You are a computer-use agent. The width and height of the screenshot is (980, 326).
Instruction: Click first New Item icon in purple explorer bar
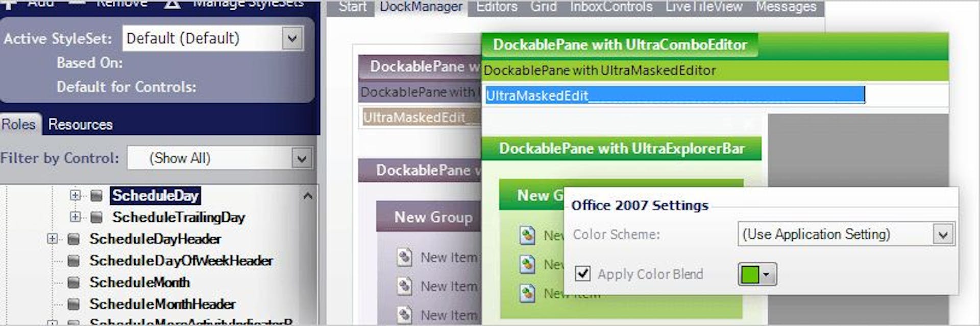(405, 257)
